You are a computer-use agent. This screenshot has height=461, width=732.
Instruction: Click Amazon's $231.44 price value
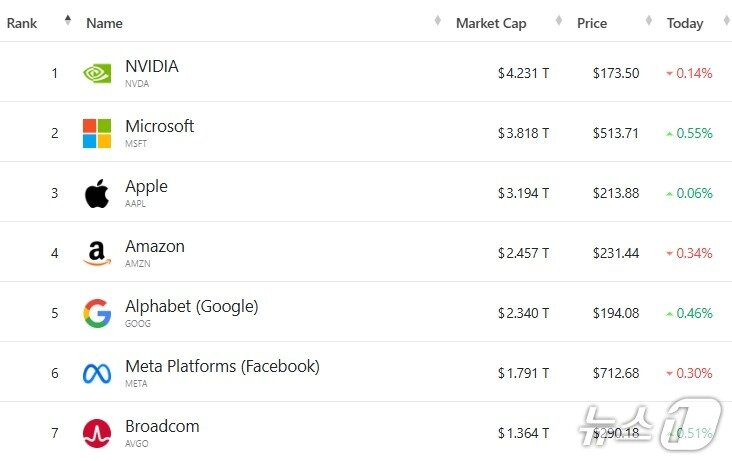pos(615,253)
